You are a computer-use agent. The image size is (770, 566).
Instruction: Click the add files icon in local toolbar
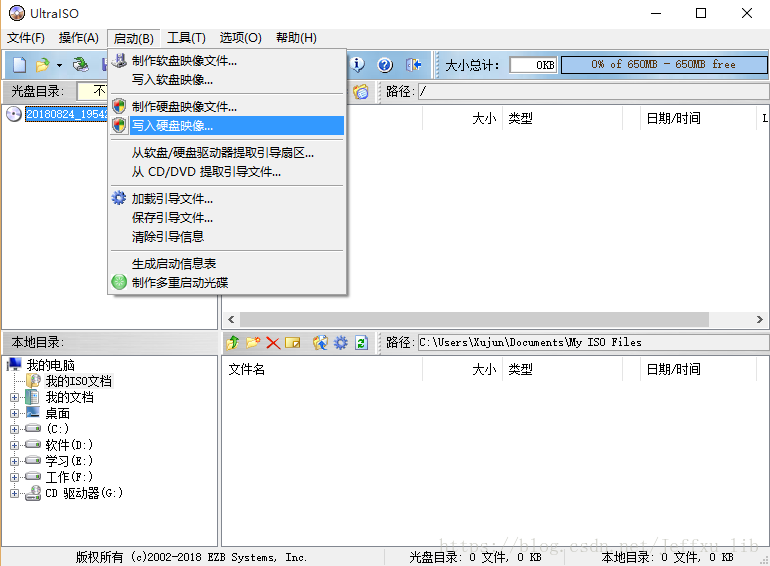(320, 342)
